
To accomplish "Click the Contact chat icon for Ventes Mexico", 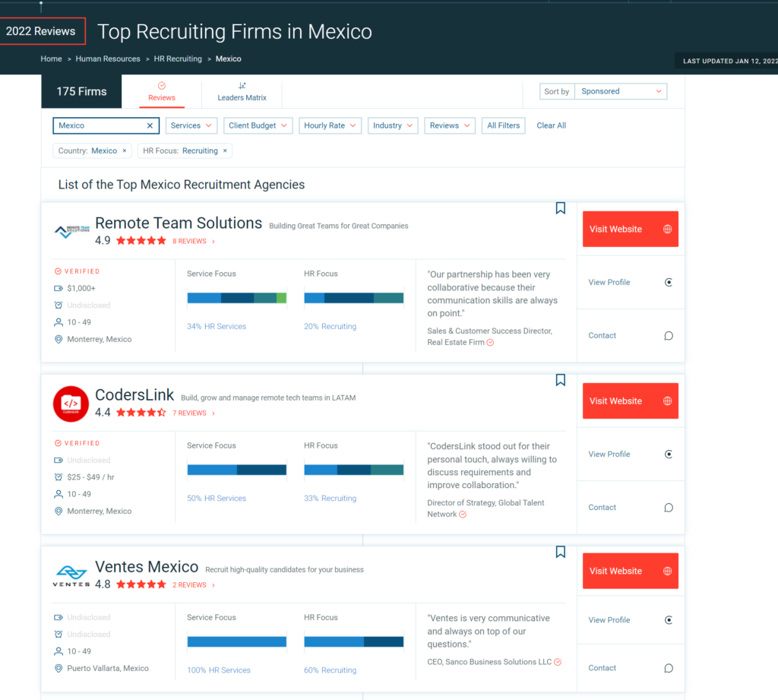I will click(x=669, y=668).
